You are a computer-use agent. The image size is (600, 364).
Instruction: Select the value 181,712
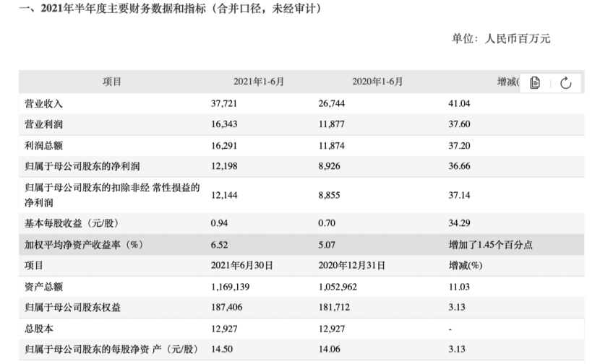click(x=334, y=308)
